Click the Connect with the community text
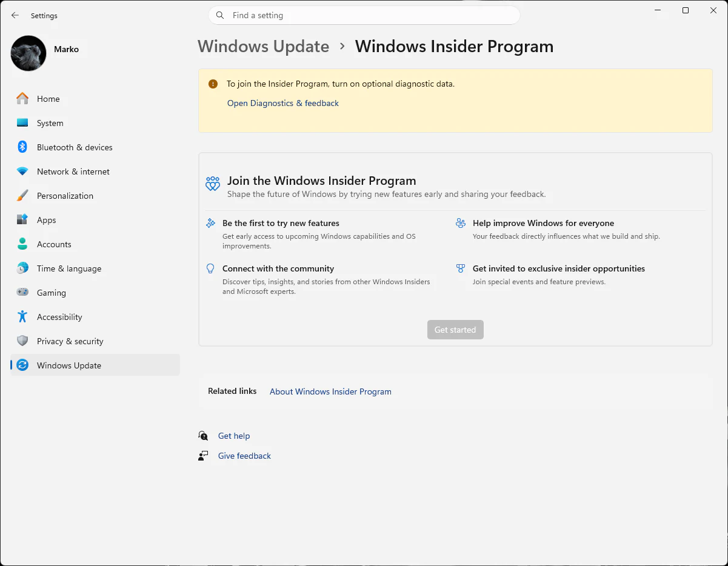Image resolution: width=728 pixels, height=566 pixels. point(278,268)
